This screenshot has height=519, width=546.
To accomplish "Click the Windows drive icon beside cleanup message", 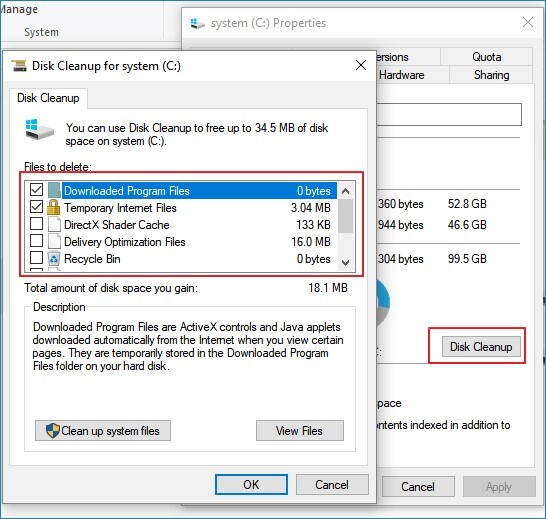I will (39, 130).
